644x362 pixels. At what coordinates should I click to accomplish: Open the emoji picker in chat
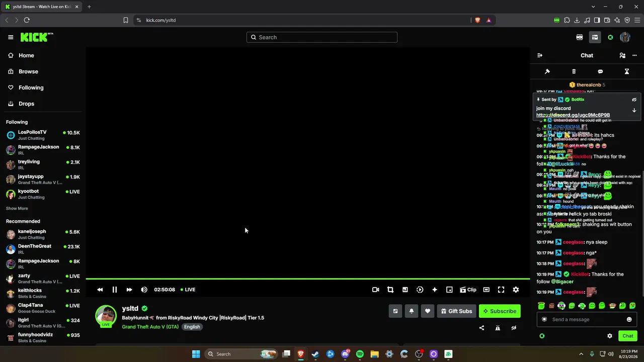(629, 319)
